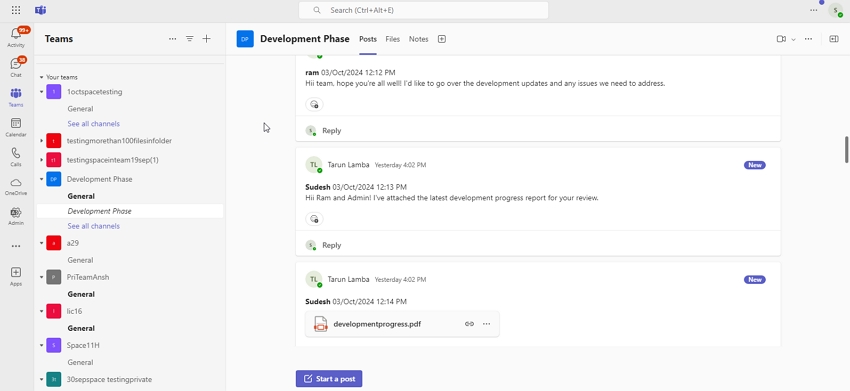Image resolution: width=850 pixels, height=391 pixels.
Task: Open the Apps store icon
Action: point(16,276)
